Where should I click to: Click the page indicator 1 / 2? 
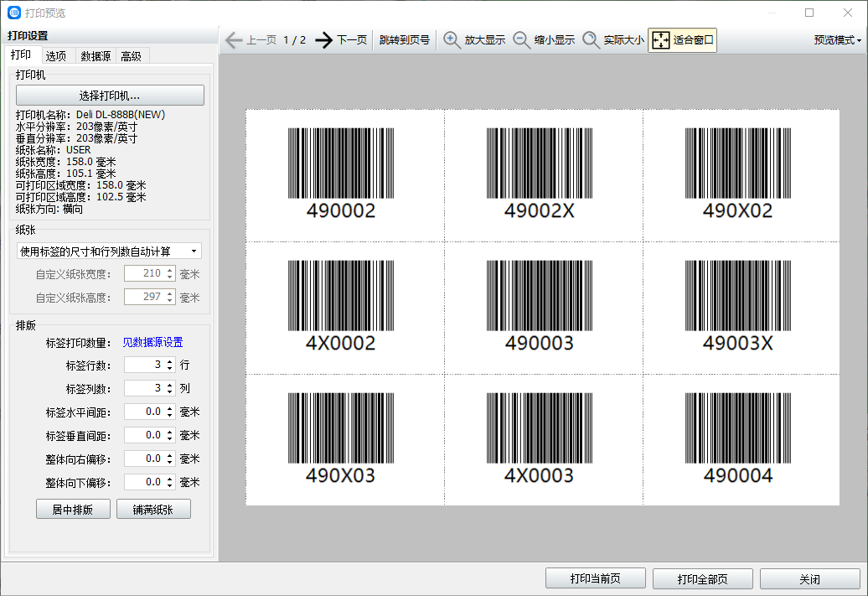pyautogui.click(x=295, y=40)
